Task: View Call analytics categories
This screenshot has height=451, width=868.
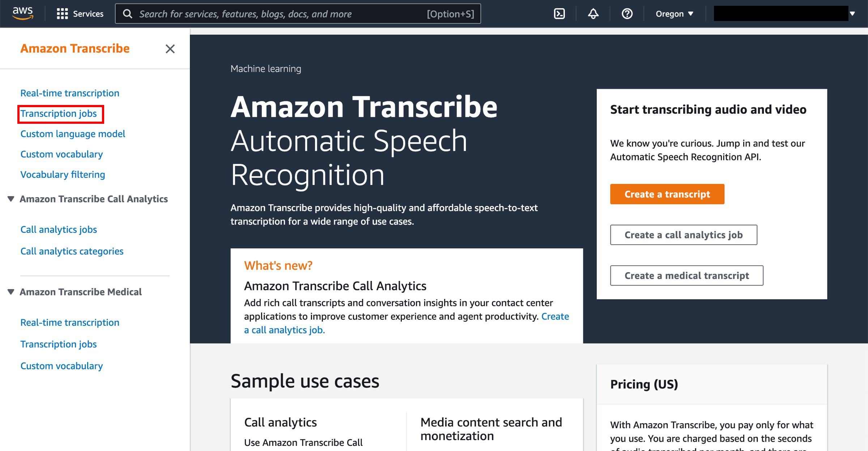Action: 72,251
